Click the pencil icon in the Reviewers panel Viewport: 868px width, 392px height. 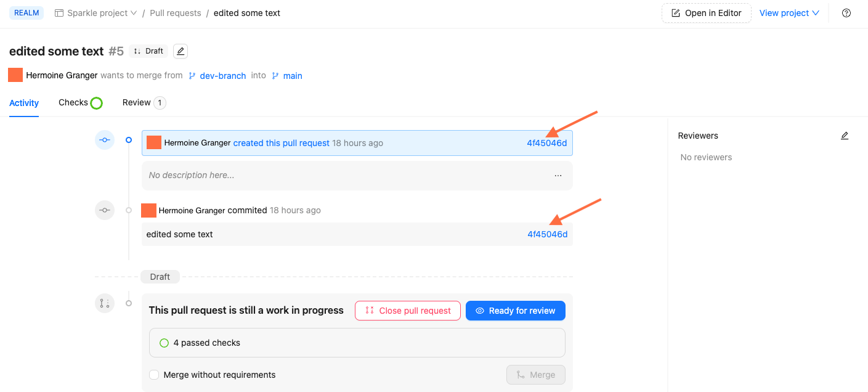click(x=845, y=135)
